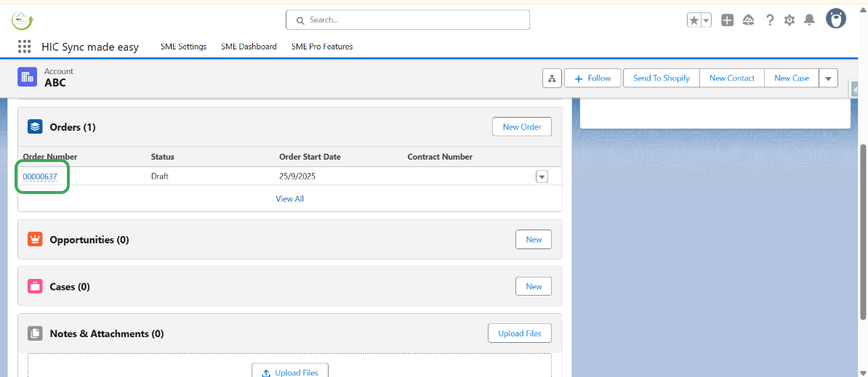This screenshot has height=377, width=868.
Task: Switch to the SME Settings tab
Action: tap(183, 46)
